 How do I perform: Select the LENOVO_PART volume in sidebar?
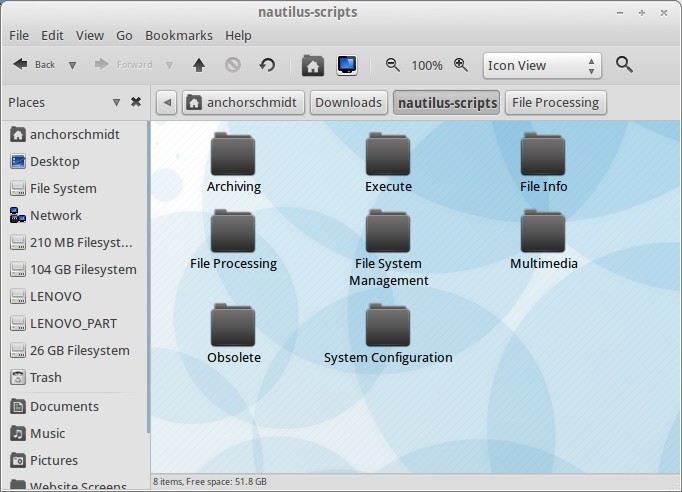(74, 323)
